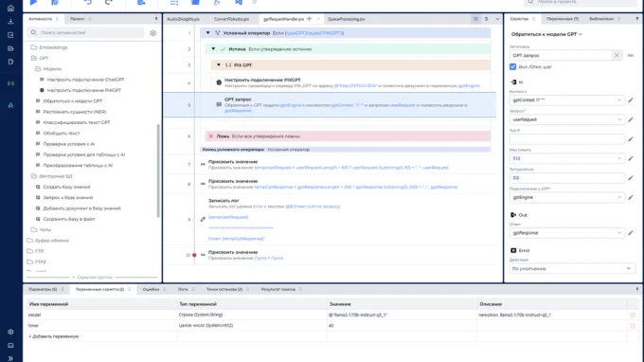Open the settings gear in the left sidebar
The image size is (644, 362).
pos(10,332)
